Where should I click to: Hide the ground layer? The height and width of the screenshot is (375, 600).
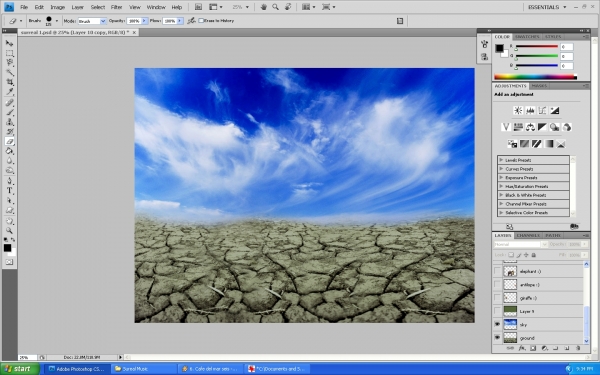click(x=497, y=338)
